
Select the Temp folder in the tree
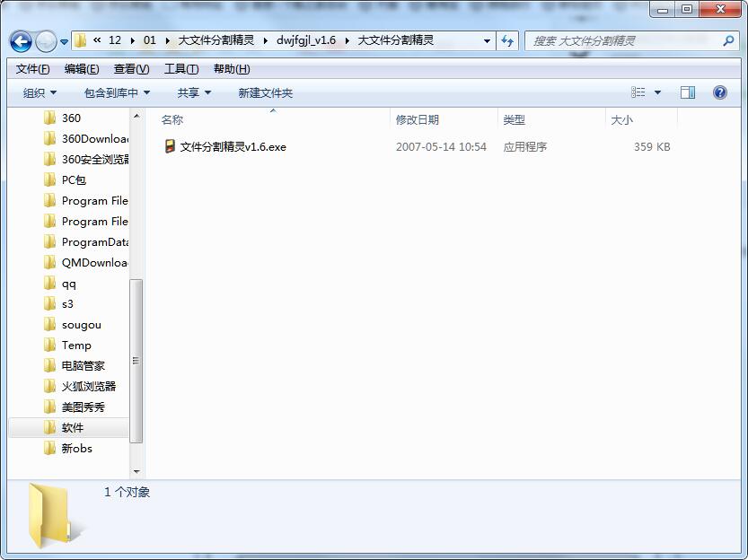click(76, 345)
